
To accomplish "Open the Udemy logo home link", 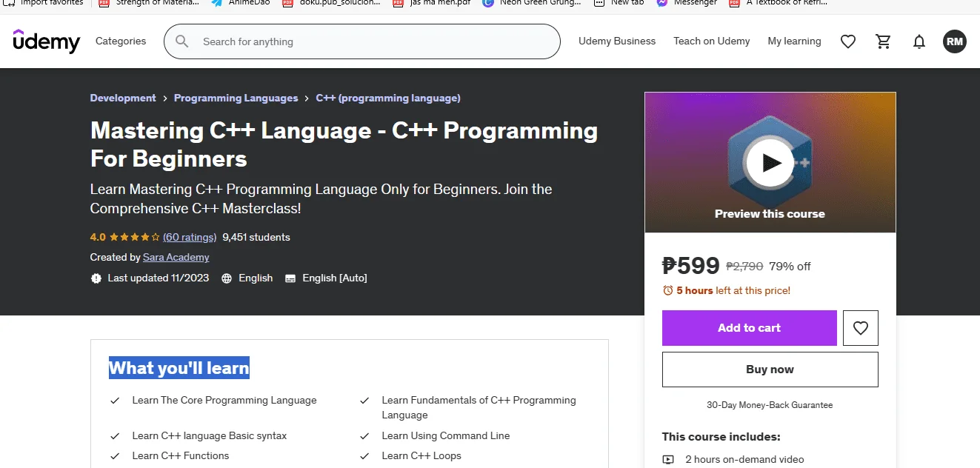I will (x=46, y=41).
